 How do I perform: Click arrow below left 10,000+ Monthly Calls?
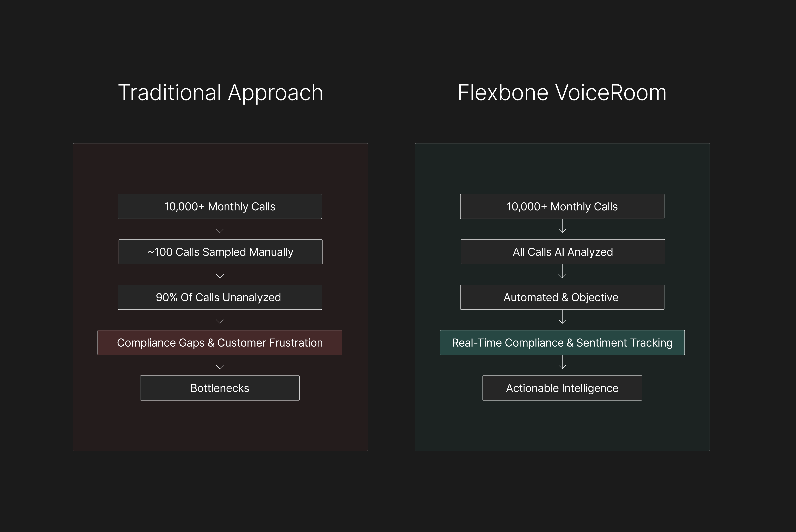point(220,226)
